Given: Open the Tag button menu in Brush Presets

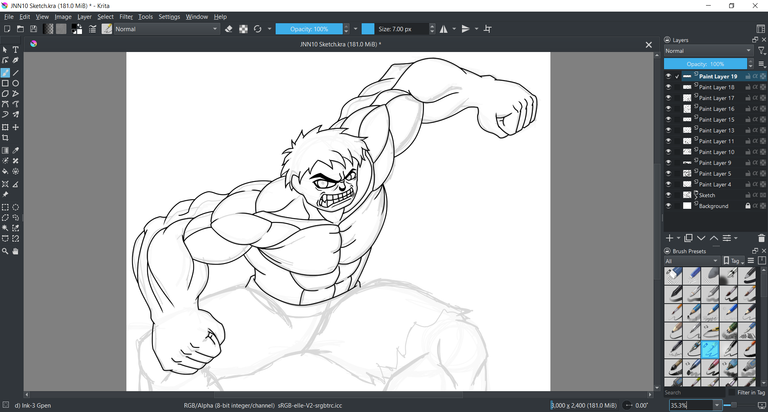Looking at the screenshot, I should click(734, 261).
